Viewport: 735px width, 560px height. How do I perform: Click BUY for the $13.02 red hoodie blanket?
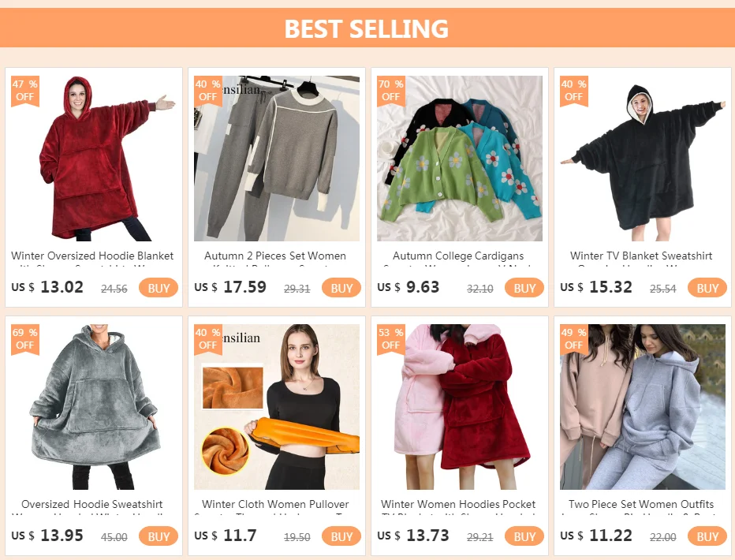(159, 288)
